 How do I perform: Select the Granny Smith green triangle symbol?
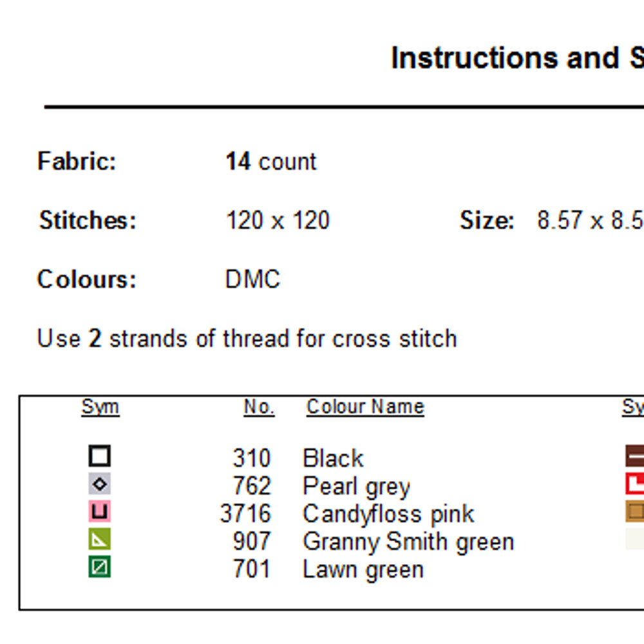(x=100, y=540)
